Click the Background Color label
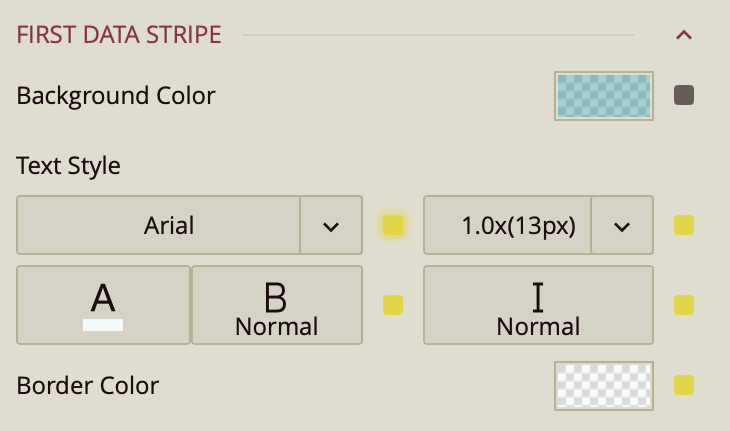 pos(116,96)
